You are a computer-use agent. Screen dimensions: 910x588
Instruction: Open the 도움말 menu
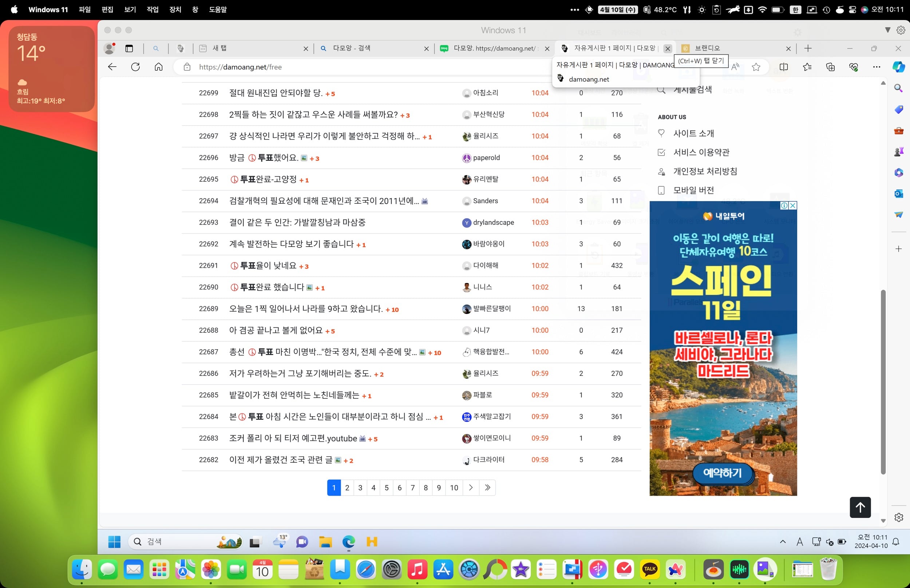click(218, 9)
